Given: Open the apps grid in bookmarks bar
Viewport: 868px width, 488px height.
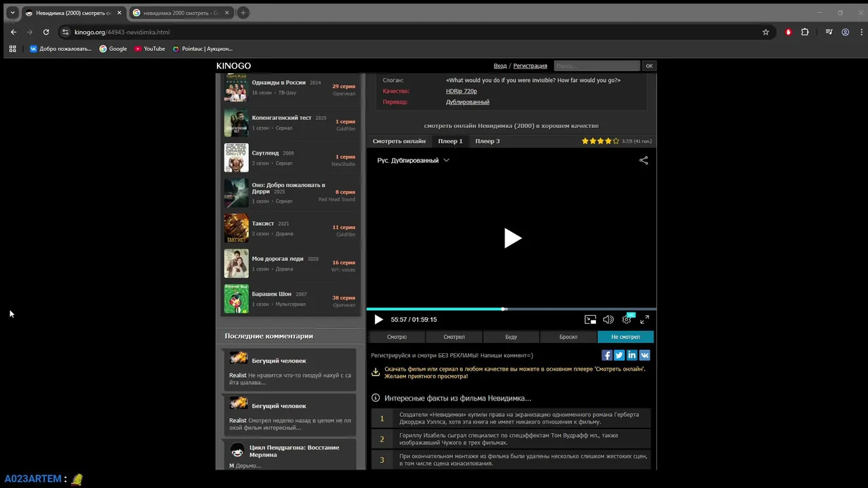Looking at the screenshot, I should pos(12,49).
